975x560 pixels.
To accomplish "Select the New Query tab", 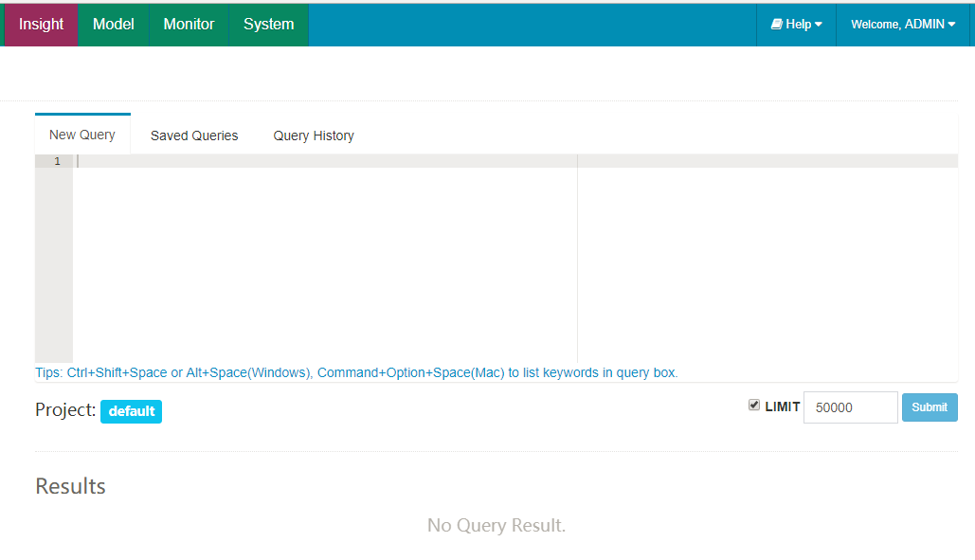I will [82, 135].
